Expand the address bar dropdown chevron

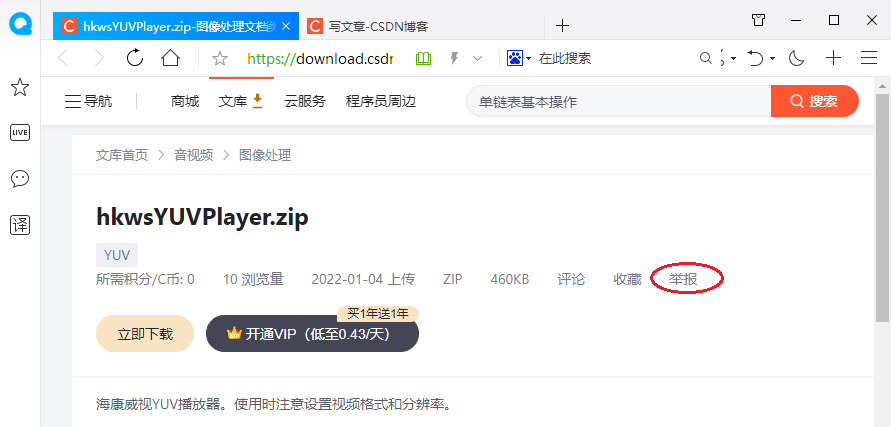(478, 58)
